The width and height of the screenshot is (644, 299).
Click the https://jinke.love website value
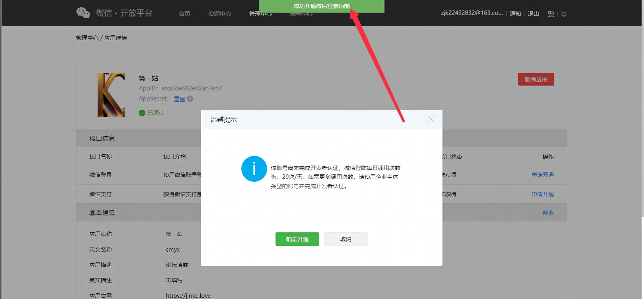(x=188, y=296)
